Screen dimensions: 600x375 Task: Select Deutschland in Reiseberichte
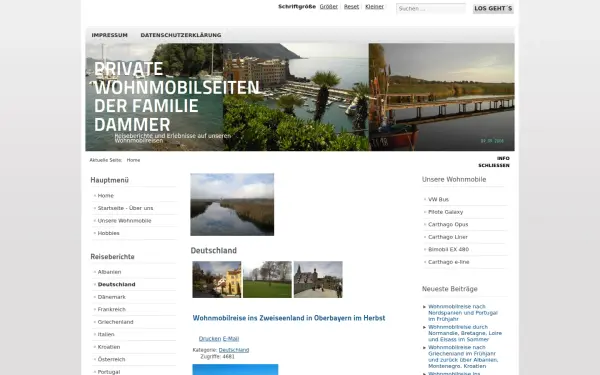116,284
